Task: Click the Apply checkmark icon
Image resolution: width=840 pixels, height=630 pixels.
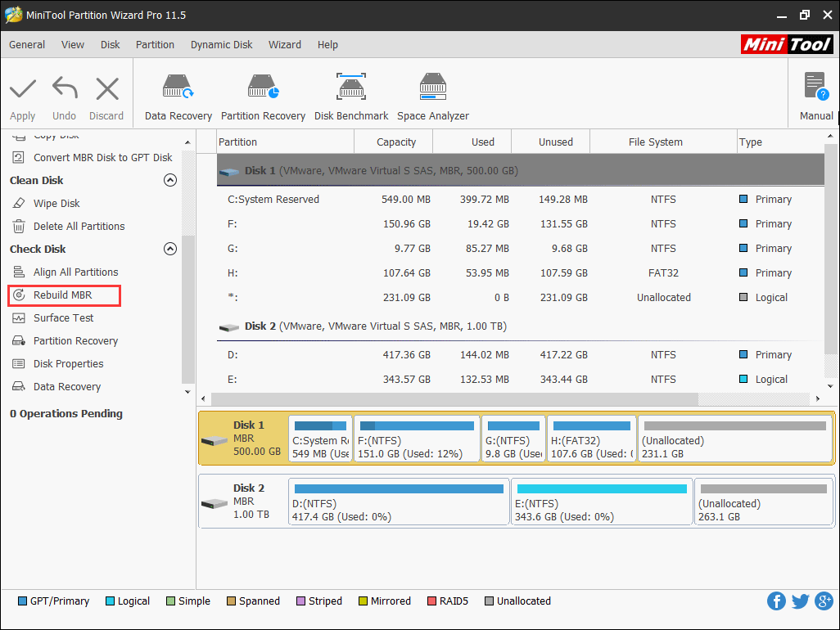Action: 22,89
